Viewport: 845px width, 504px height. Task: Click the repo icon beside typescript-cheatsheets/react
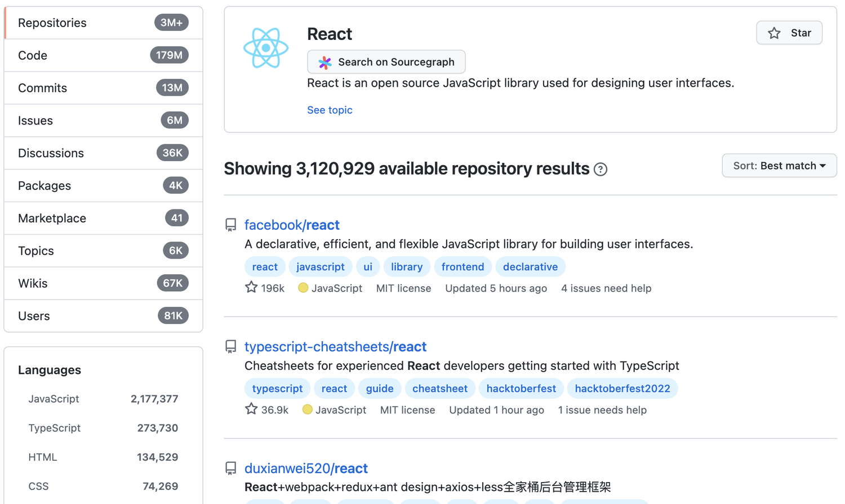tap(231, 347)
